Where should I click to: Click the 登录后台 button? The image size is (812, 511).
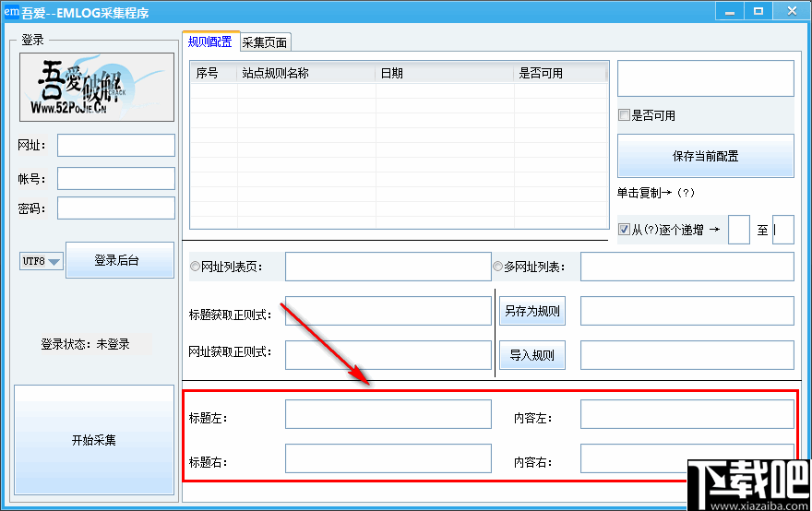pos(120,260)
